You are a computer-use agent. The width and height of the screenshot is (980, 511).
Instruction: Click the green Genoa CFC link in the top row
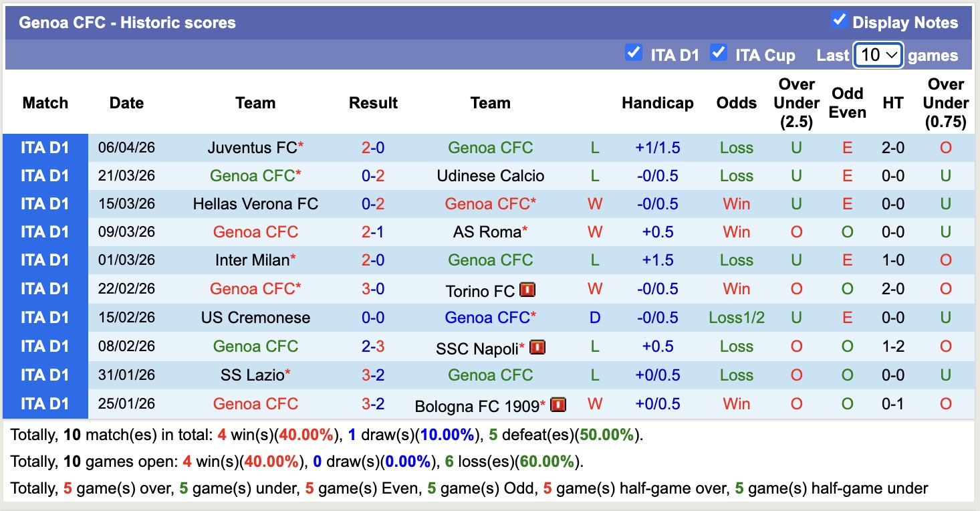(x=491, y=148)
